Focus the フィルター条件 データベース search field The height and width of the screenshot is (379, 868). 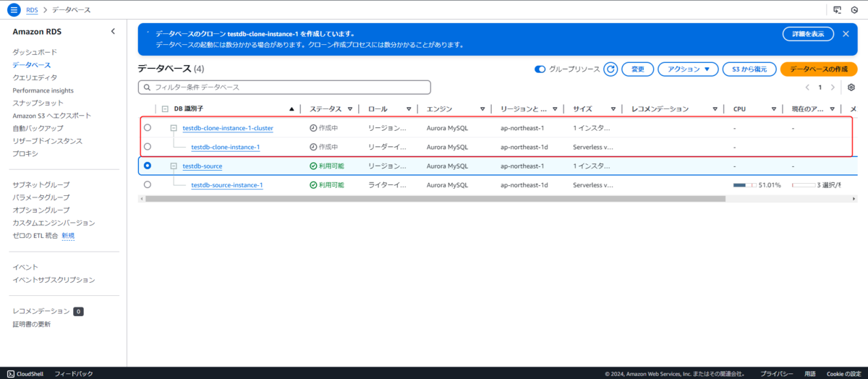284,87
